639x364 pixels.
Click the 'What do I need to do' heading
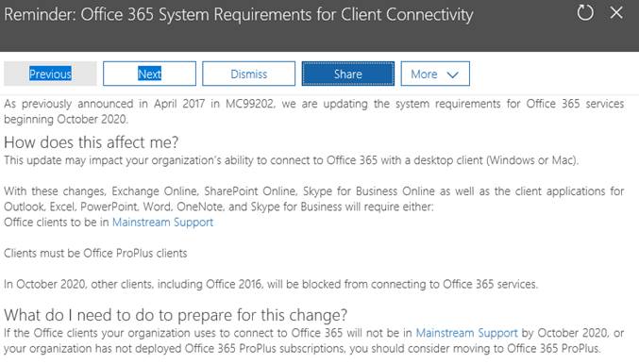(176, 315)
